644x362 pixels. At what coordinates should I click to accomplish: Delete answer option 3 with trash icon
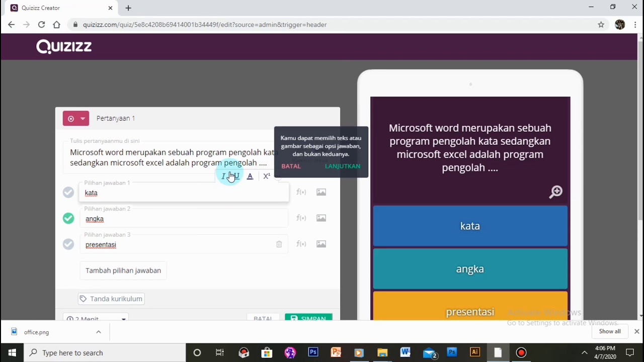click(279, 244)
